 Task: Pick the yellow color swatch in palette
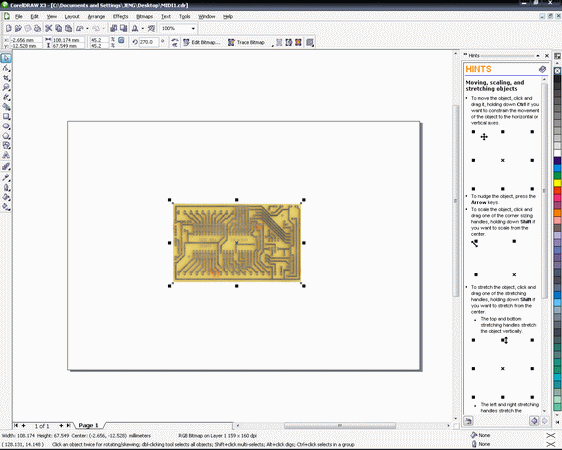pyautogui.click(x=557, y=183)
